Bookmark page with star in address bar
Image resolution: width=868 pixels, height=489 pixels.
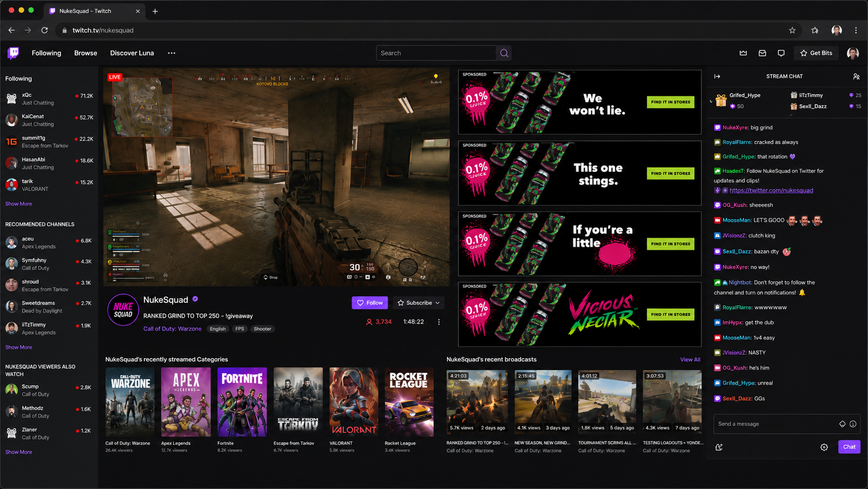(x=792, y=30)
